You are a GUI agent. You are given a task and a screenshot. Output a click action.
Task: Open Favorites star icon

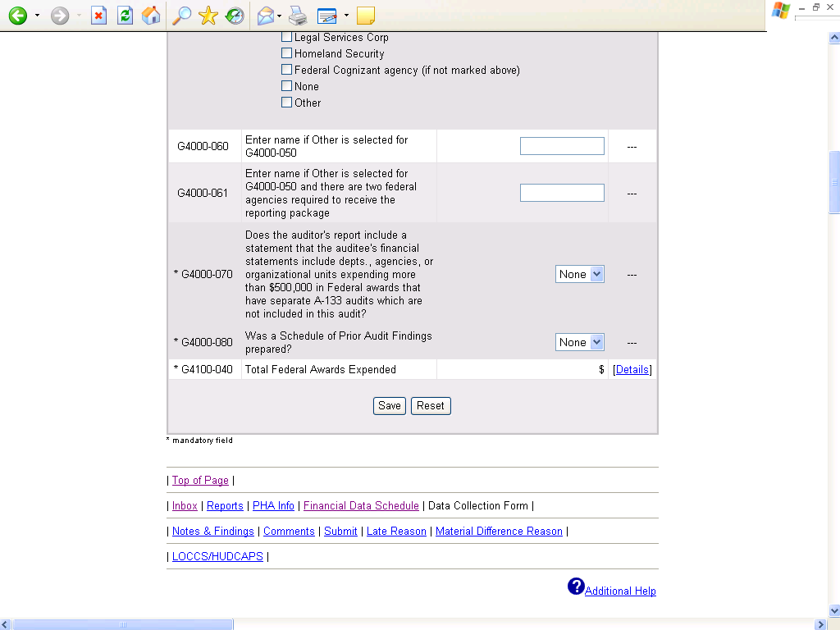pyautogui.click(x=208, y=16)
